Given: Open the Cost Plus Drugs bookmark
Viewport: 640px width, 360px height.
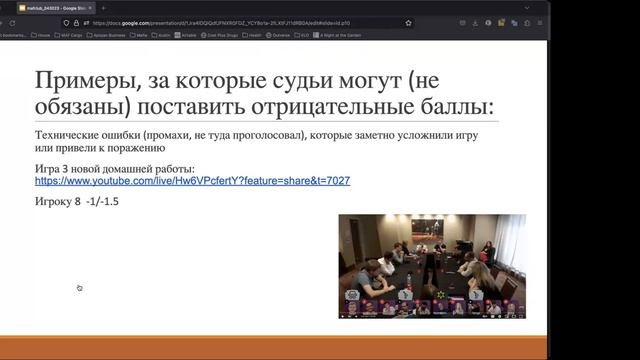Looking at the screenshot, I should pyautogui.click(x=219, y=35).
